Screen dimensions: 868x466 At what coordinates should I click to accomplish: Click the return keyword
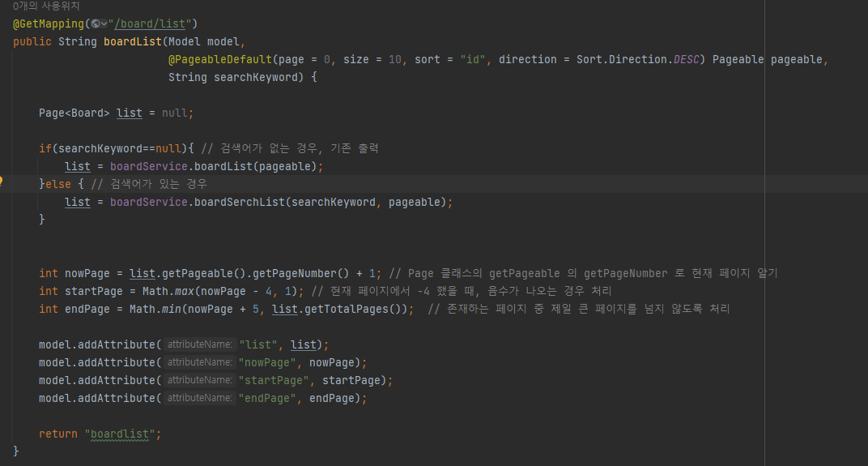58,434
